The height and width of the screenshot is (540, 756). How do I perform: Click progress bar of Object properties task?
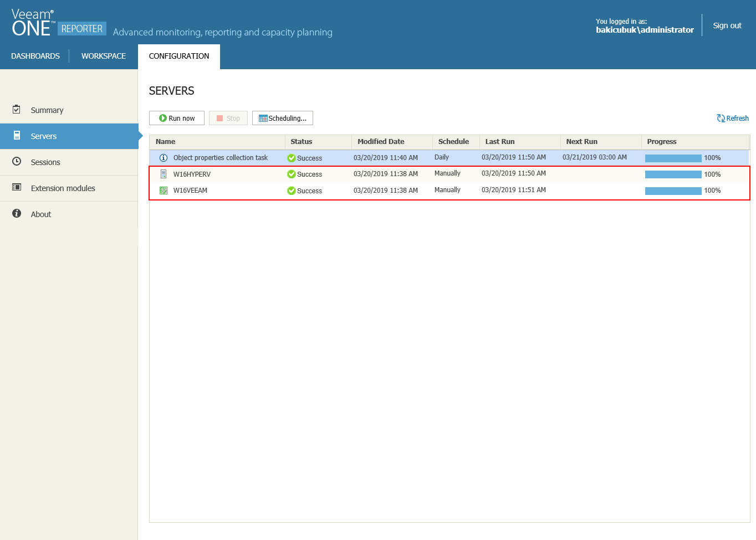(673, 158)
